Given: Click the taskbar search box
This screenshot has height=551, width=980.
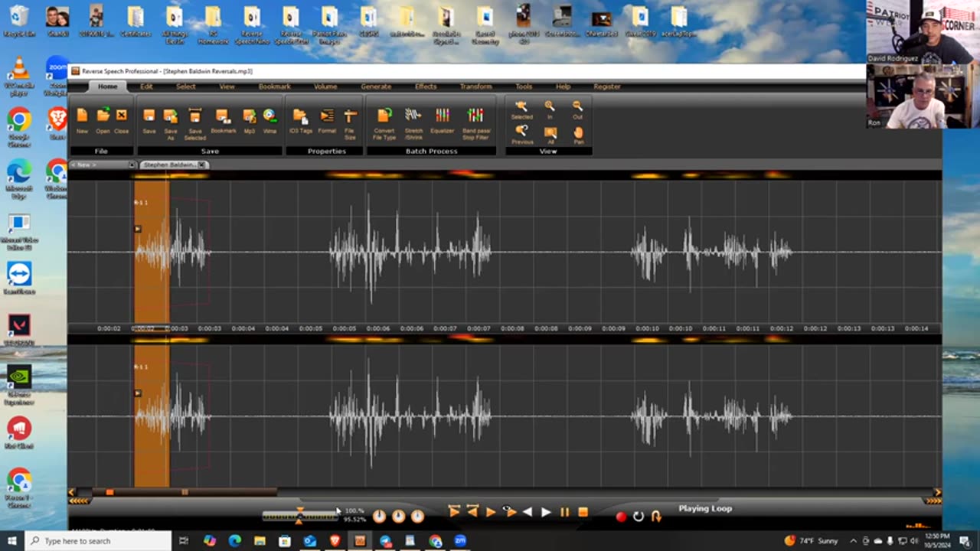Looking at the screenshot, I should click(x=98, y=541).
